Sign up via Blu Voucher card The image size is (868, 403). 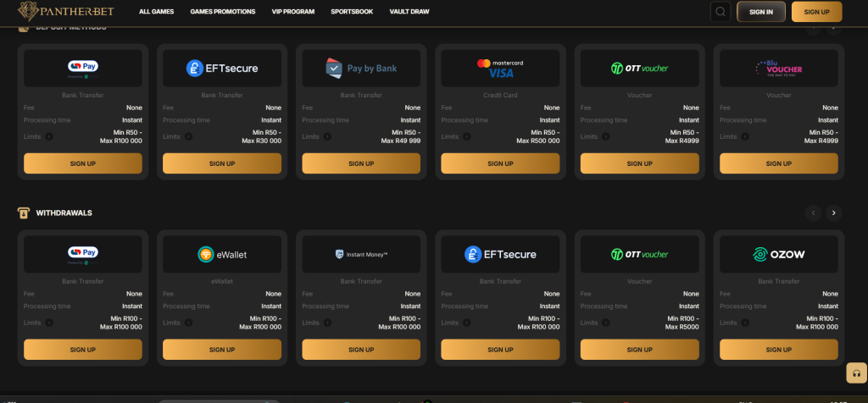779,163
